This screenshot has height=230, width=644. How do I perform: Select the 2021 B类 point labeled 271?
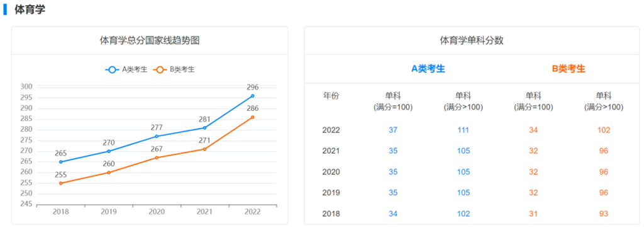[x=204, y=149]
